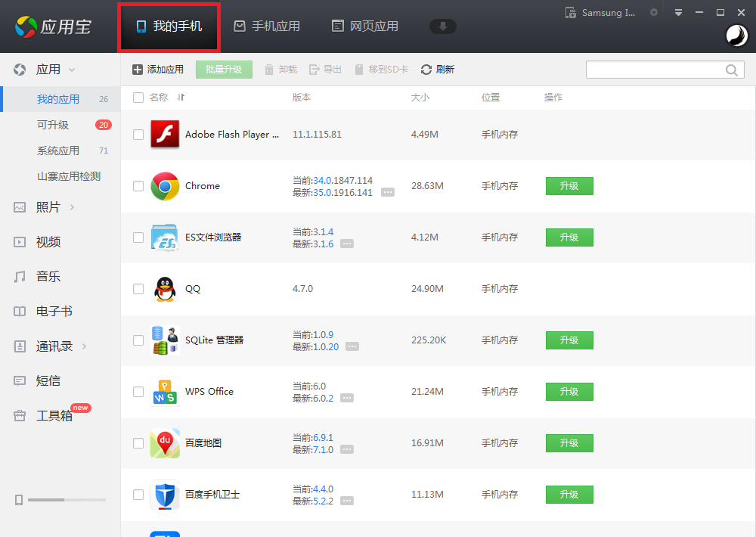Check the Adobe Flash Player checkbox

tap(138, 135)
